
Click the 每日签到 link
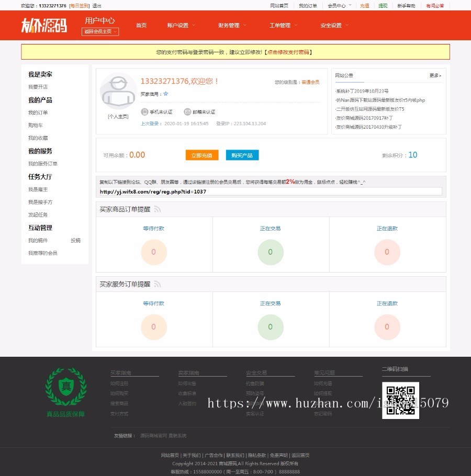click(x=79, y=5)
